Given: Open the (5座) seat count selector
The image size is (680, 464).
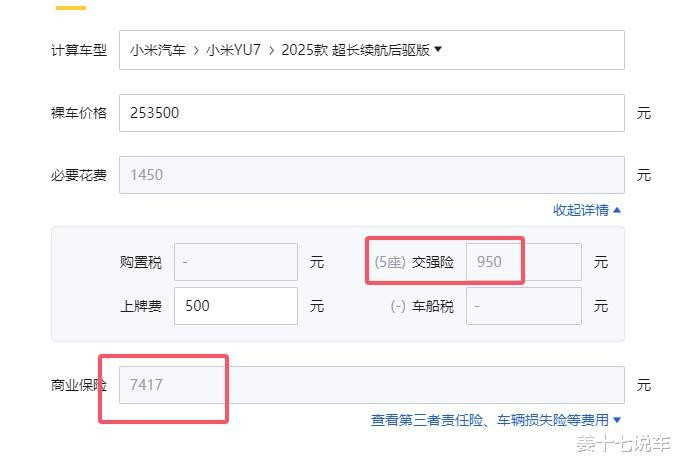Looking at the screenshot, I should coord(390,262).
